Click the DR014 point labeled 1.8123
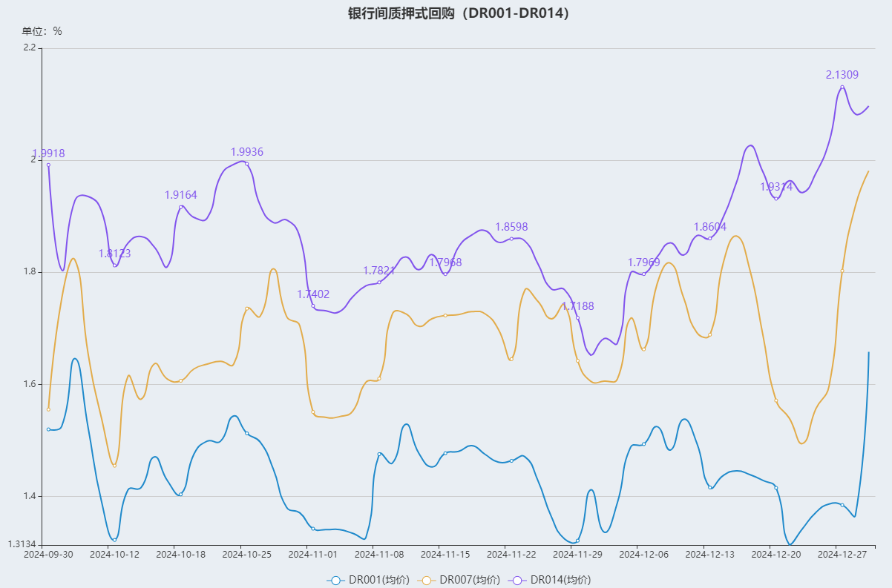The image size is (892, 588). click(114, 265)
